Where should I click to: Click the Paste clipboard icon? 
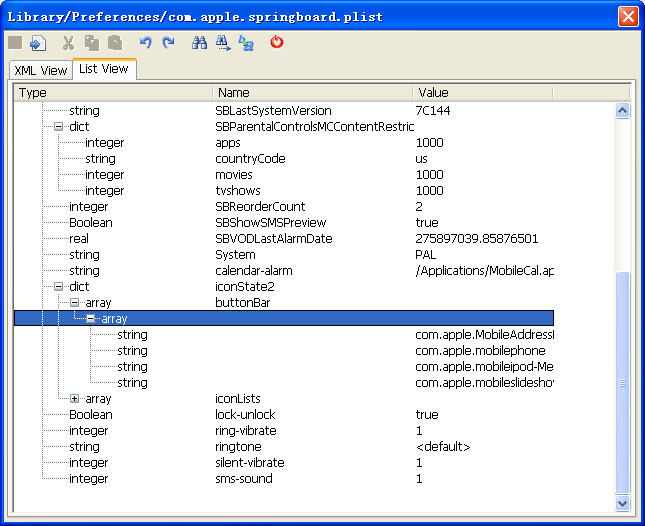[x=115, y=43]
